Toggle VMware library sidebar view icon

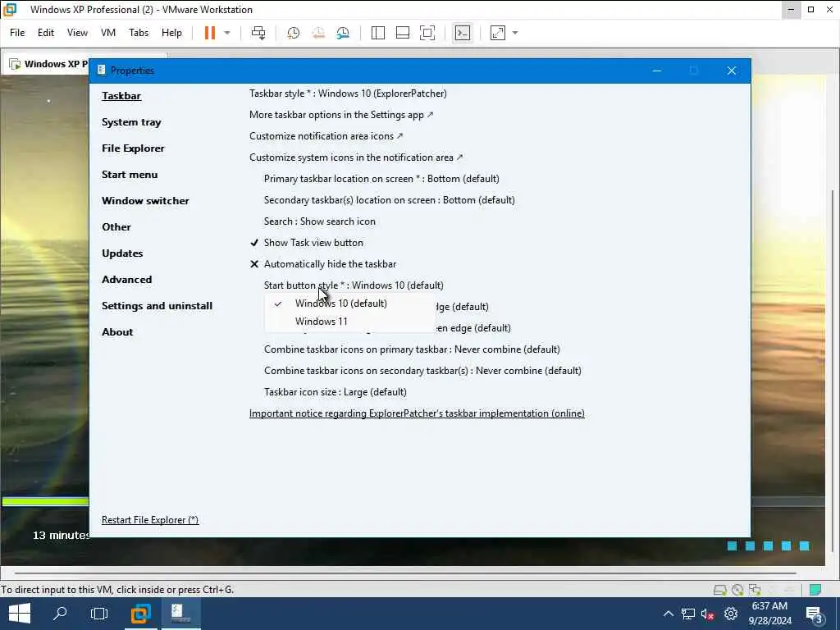pyautogui.click(x=377, y=33)
